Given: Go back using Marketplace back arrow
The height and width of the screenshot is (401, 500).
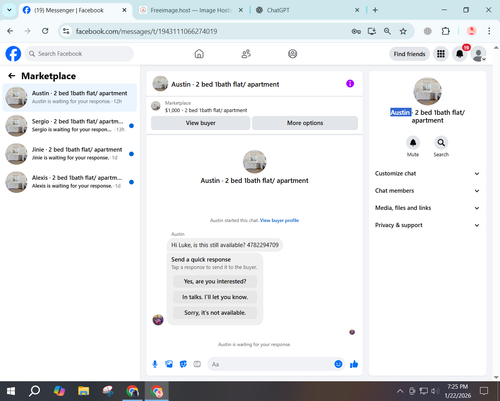Looking at the screenshot, I should [12, 76].
